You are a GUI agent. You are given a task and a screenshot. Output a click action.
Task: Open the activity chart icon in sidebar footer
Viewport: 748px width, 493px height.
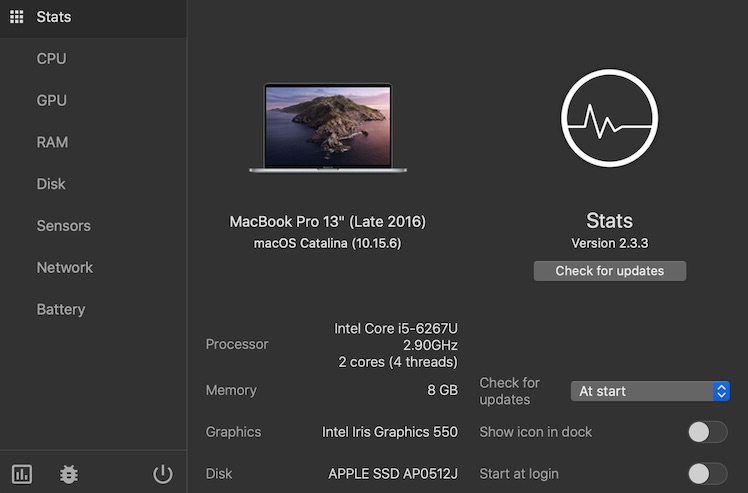pyautogui.click(x=22, y=474)
